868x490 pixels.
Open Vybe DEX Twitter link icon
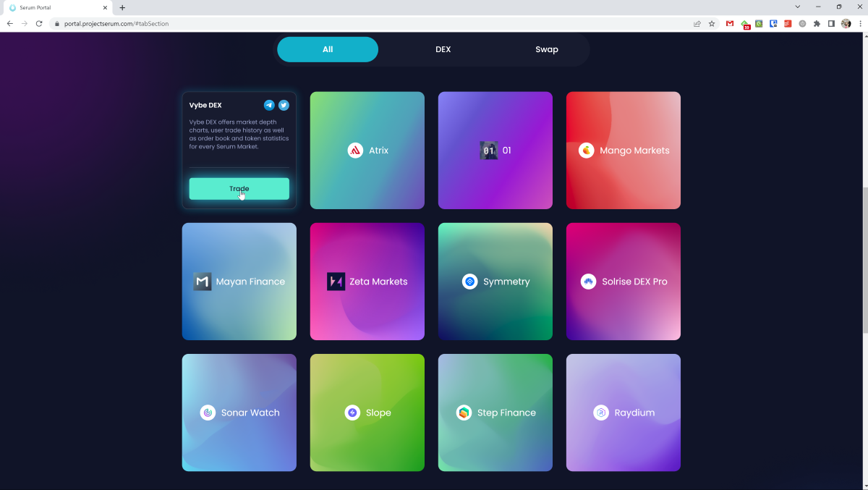(x=284, y=105)
